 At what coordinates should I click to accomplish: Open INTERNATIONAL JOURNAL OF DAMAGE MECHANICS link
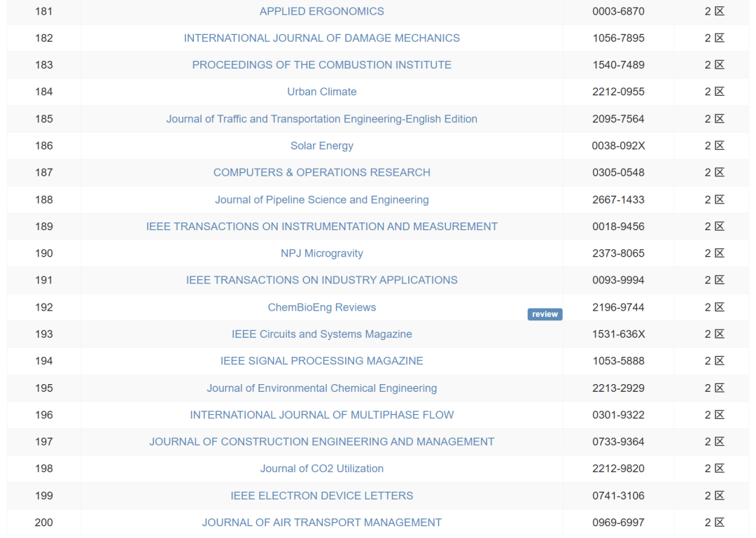[x=321, y=38]
